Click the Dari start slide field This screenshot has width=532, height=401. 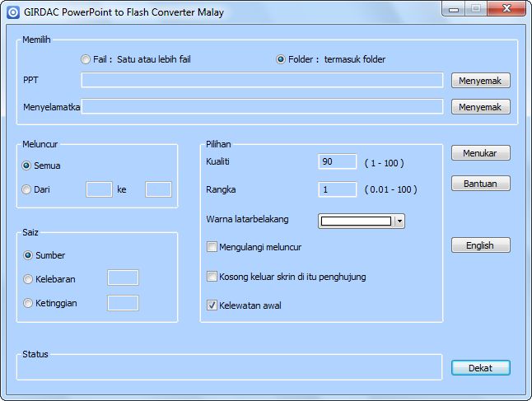[99, 189]
